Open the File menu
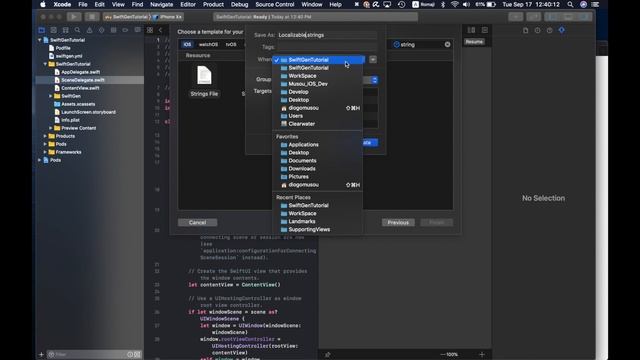The height and width of the screenshot is (360, 640). (x=83, y=4)
